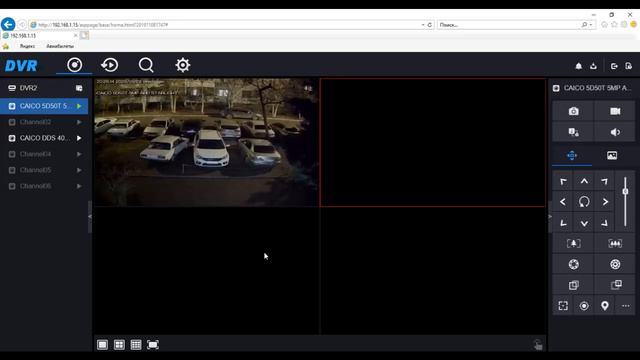Collapse the right PTZ panel
This screenshot has width=640, height=360.
pyautogui.click(x=550, y=217)
